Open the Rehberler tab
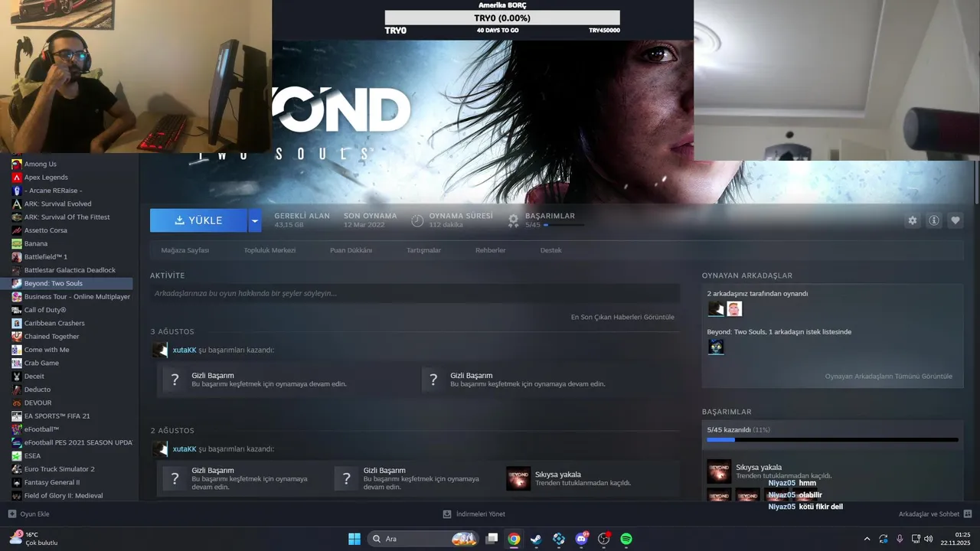 490,250
